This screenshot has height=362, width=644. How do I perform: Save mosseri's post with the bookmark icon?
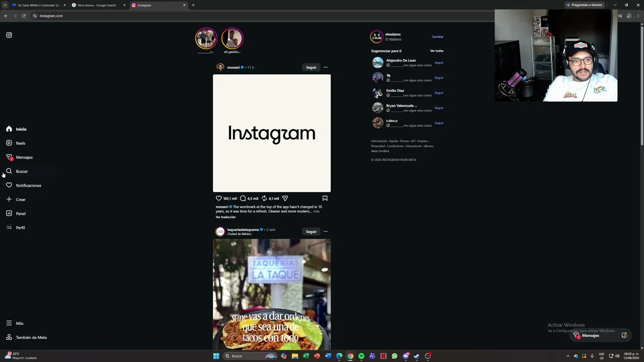click(325, 198)
